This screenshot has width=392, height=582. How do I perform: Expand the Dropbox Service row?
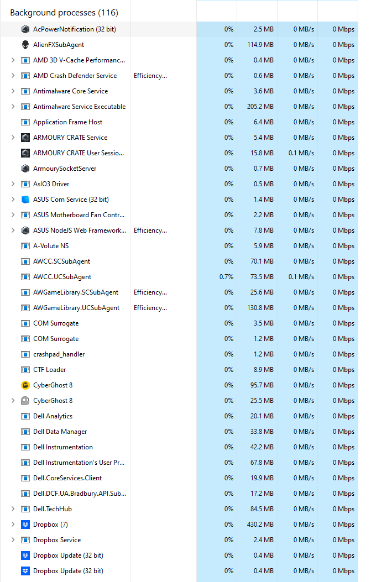click(x=13, y=540)
